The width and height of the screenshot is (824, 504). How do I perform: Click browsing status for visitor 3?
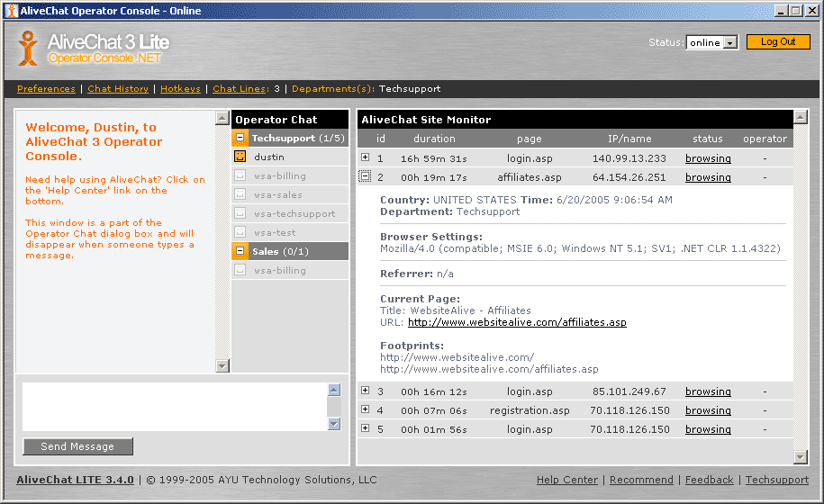click(708, 391)
